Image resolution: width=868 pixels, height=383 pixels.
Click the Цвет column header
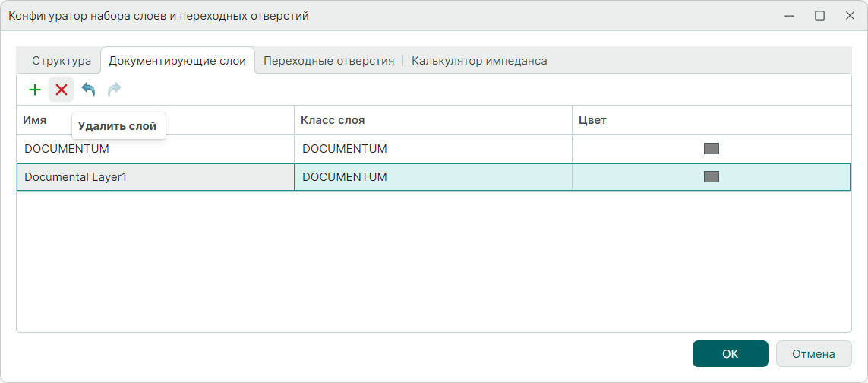tap(592, 120)
